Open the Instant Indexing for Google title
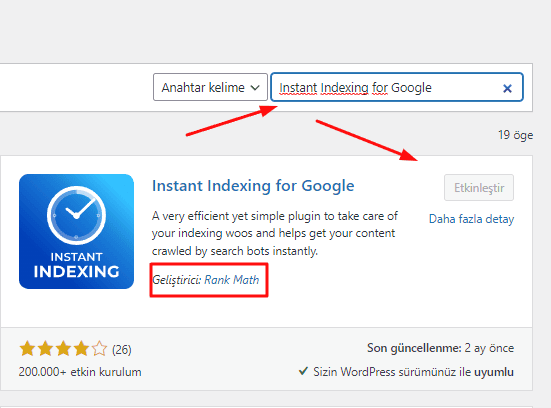551x408 pixels. coord(253,186)
